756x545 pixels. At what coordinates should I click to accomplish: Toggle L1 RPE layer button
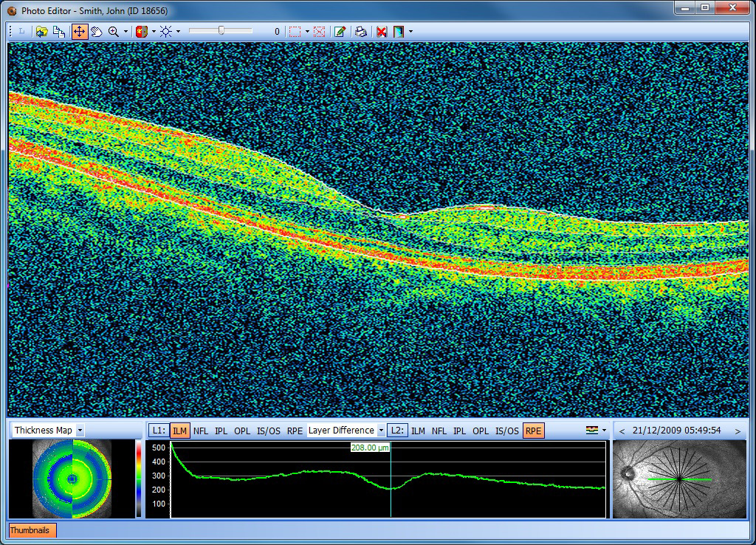(x=295, y=431)
